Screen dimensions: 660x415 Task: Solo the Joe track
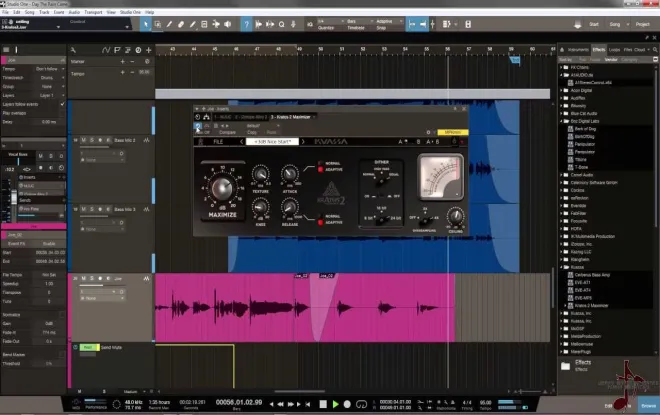[x=92, y=279]
